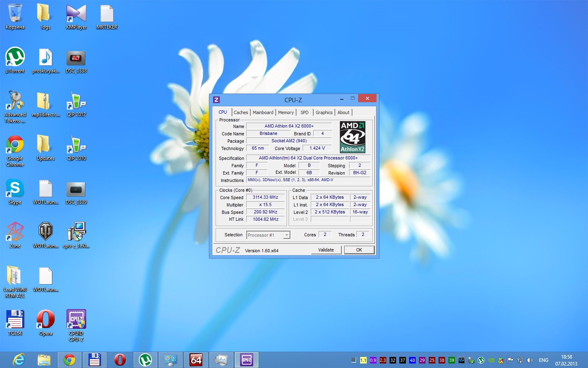588x368 pixels.
Task: Open the Memory tab
Action: pyautogui.click(x=286, y=112)
